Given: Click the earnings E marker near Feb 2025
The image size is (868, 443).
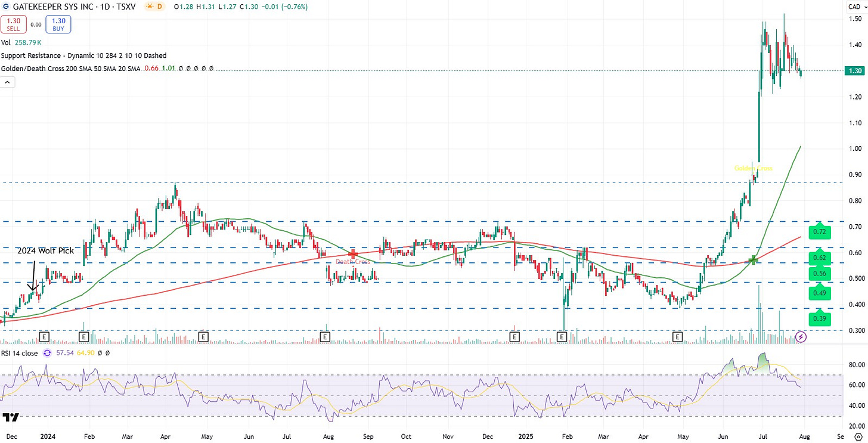Looking at the screenshot, I should (562, 337).
